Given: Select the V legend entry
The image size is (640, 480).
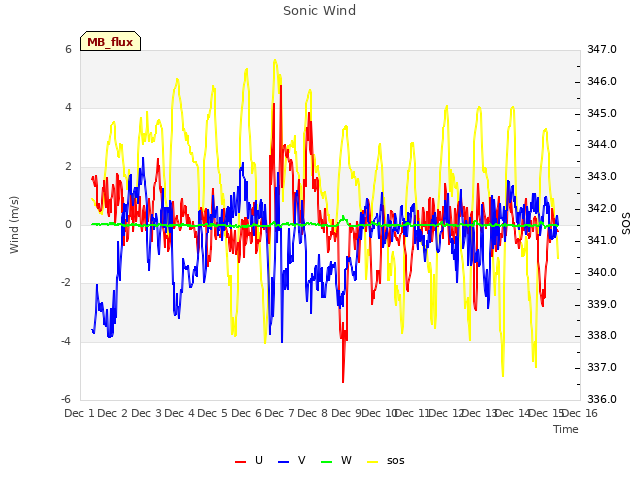Looking at the screenshot, I should tap(291, 460).
